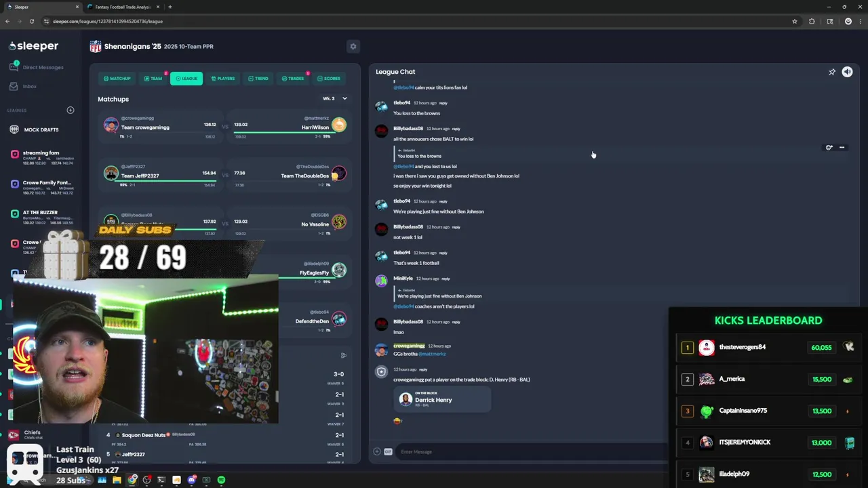Open Team crowegamingg vs HarriWilson matchup
This screenshot has height=488, width=868.
(x=225, y=125)
